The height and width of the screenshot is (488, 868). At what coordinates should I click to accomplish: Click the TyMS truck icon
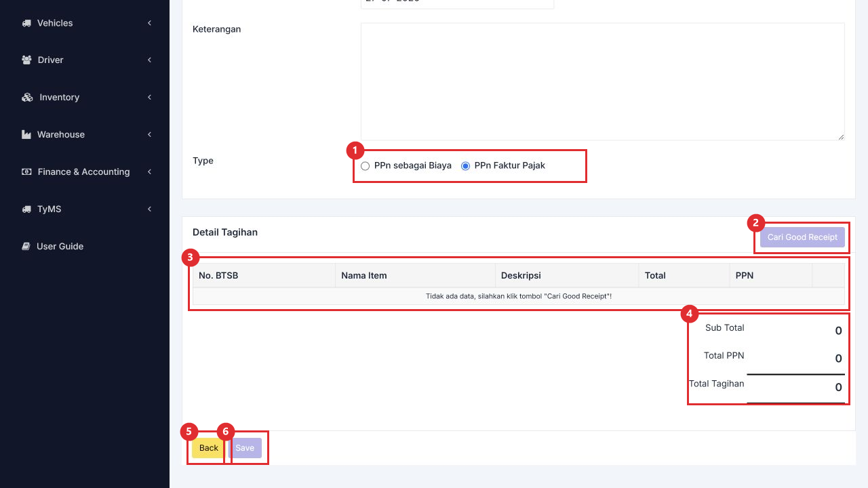[26, 209]
